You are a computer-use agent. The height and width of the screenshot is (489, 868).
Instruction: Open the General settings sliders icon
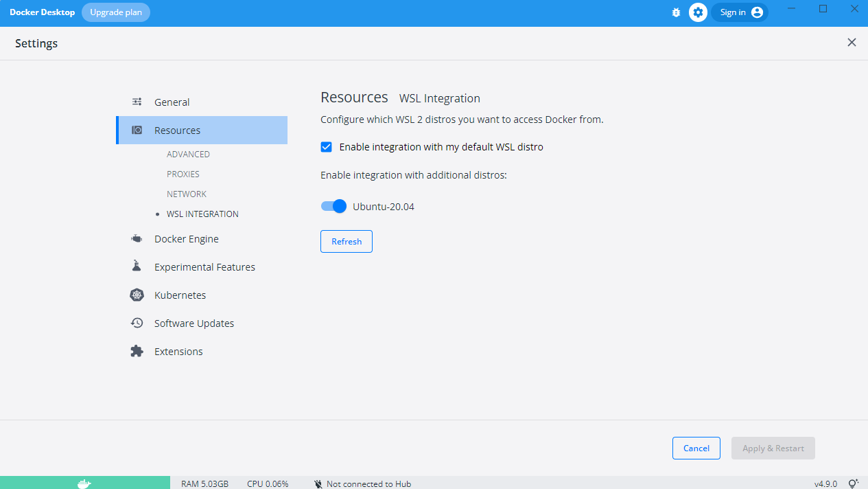pyautogui.click(x=137, y=101)
